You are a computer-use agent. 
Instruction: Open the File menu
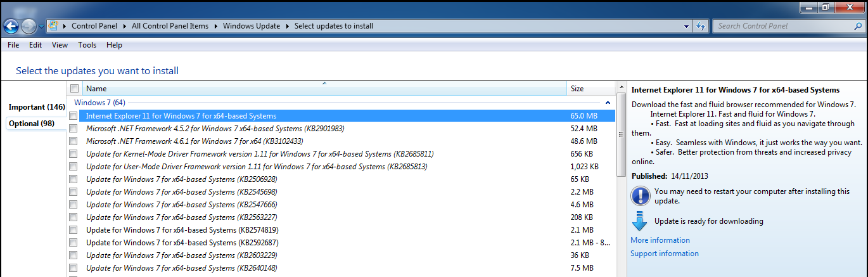pyautogui.click(x=13, y=45)
